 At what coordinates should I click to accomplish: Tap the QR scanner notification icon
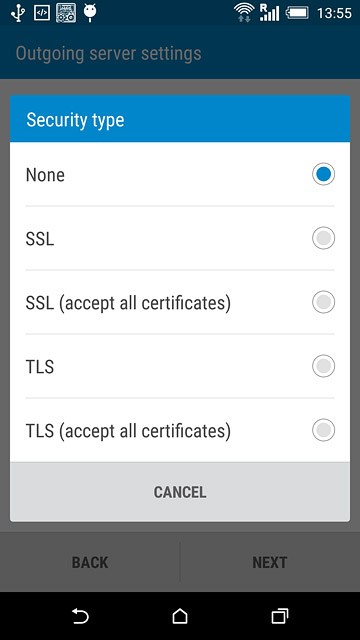pos(66,13)
